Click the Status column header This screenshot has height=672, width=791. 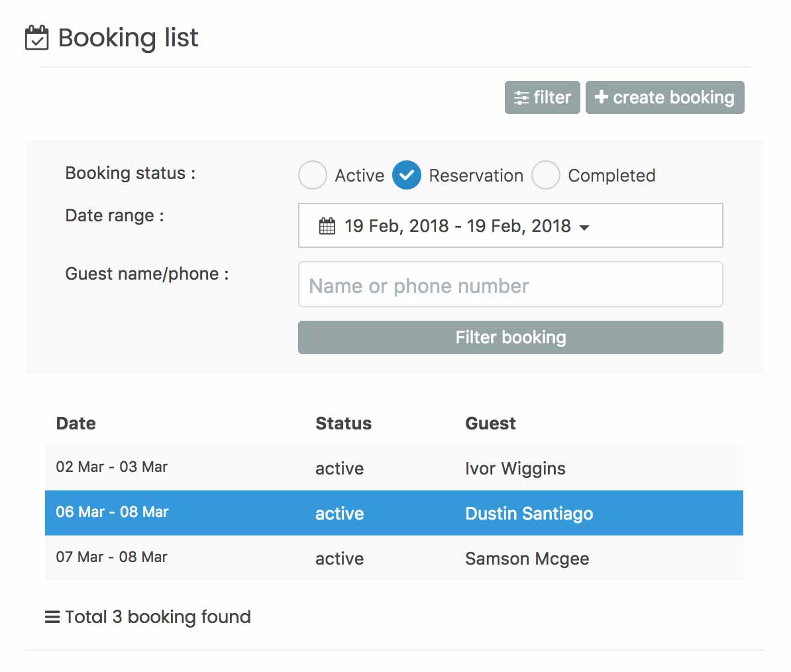point(343,423)
